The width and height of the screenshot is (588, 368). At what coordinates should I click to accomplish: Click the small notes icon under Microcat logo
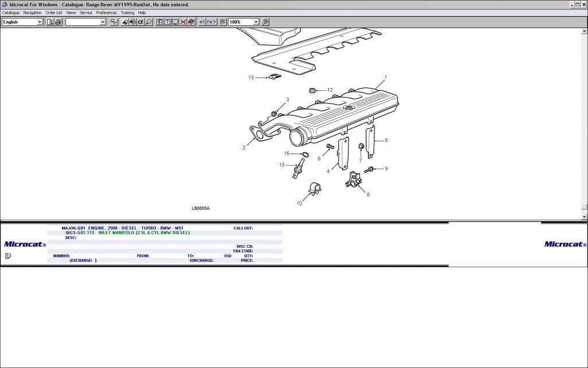[x=8, y=256]
